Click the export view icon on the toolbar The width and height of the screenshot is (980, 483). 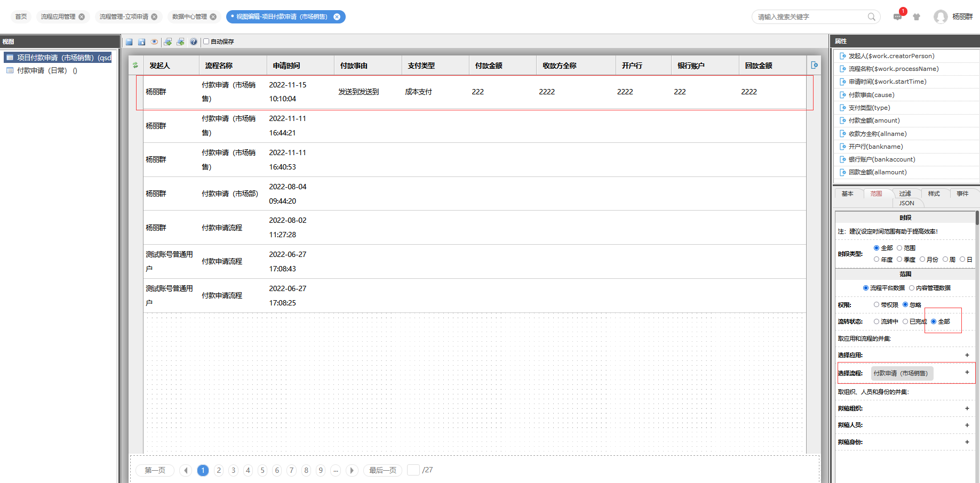(x=168, y=42)
